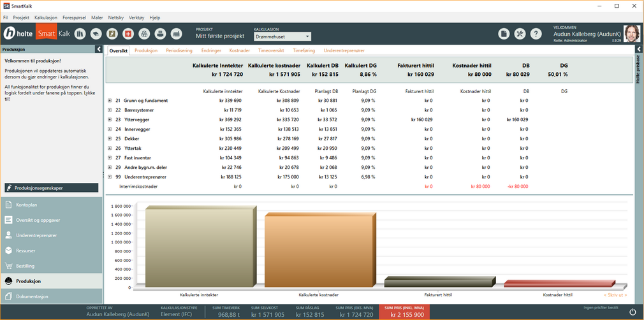Click the red plus icon in toolbar
This screenshot has height=320, width=644.
tap(128, 34)
